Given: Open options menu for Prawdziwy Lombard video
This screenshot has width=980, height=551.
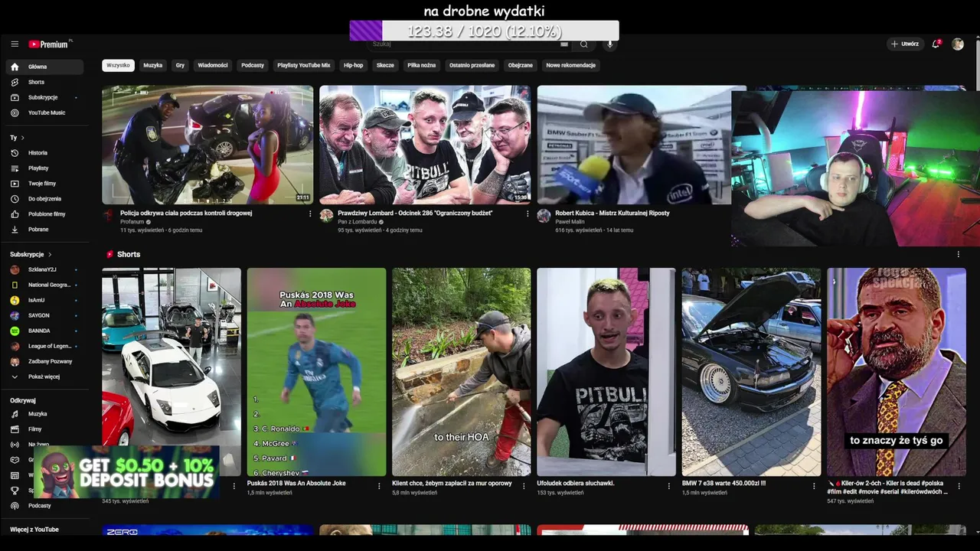Looking at the screenshot, I should click(x=528, y=214).
